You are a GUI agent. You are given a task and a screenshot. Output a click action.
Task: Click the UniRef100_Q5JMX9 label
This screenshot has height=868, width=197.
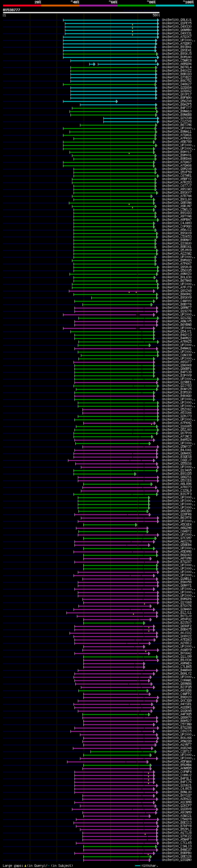(x=176, y=250)
